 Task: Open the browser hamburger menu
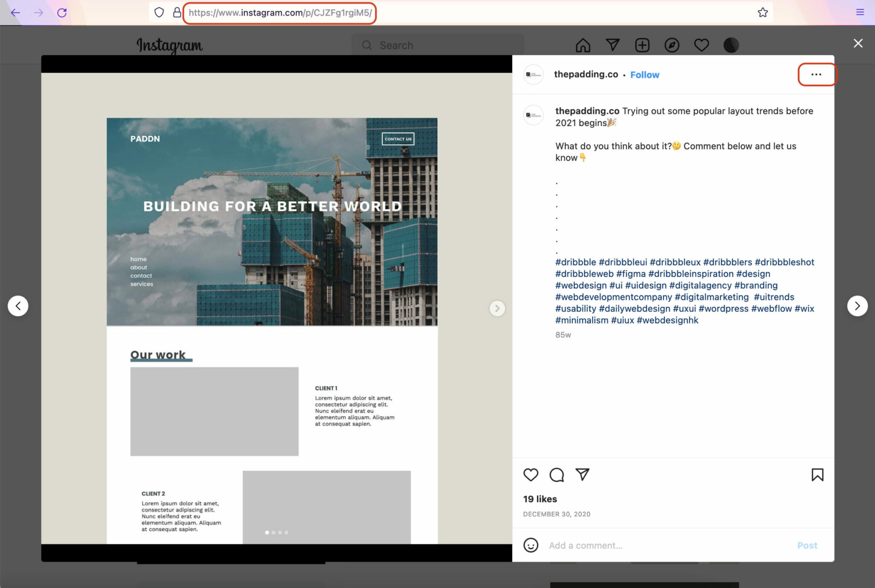(860, 12)
